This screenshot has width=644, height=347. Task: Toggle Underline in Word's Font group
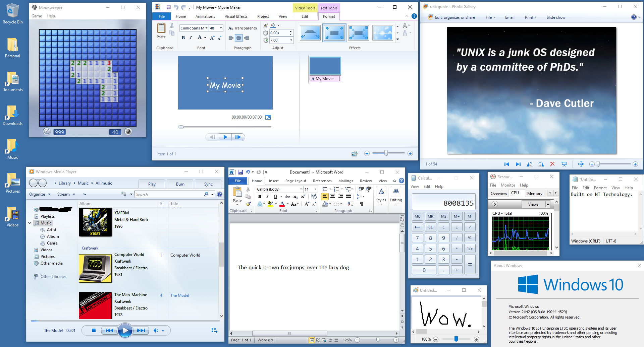275,197
